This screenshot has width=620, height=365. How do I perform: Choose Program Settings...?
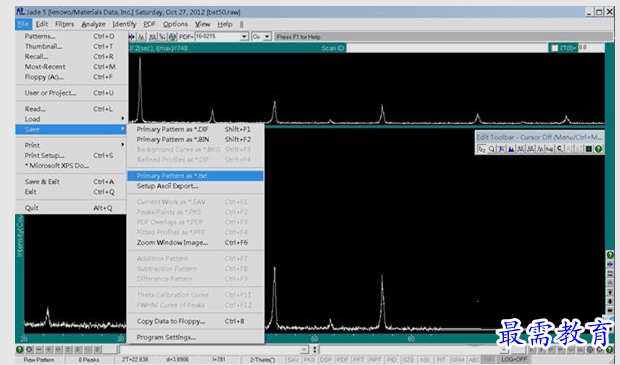tap(195, 337)
